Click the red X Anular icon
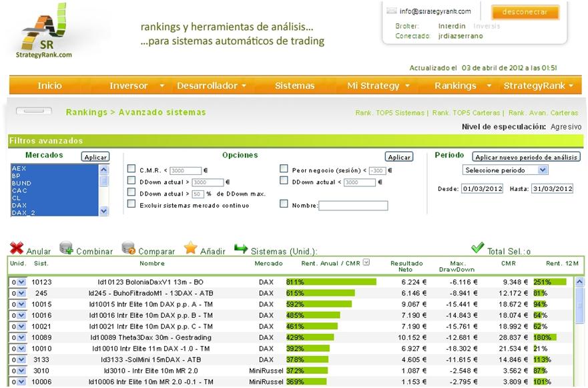Viewport: 588px width, 388px height. [17, 248]
